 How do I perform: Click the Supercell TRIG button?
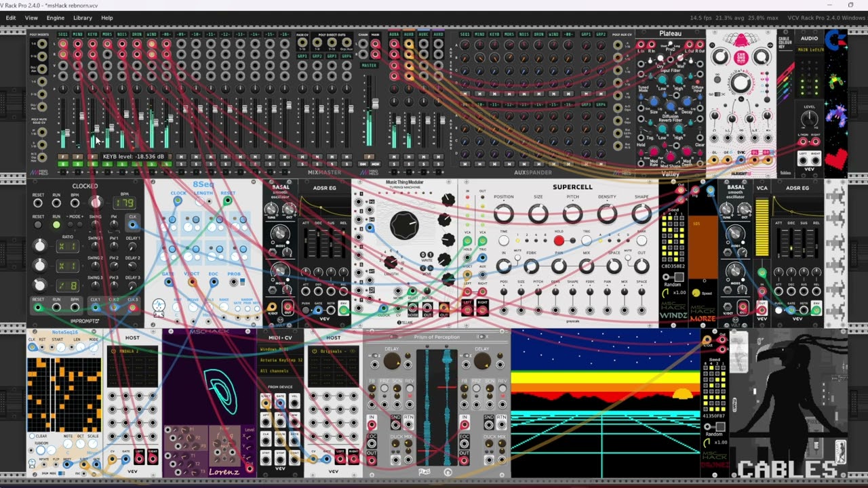(x=587, y=241)
